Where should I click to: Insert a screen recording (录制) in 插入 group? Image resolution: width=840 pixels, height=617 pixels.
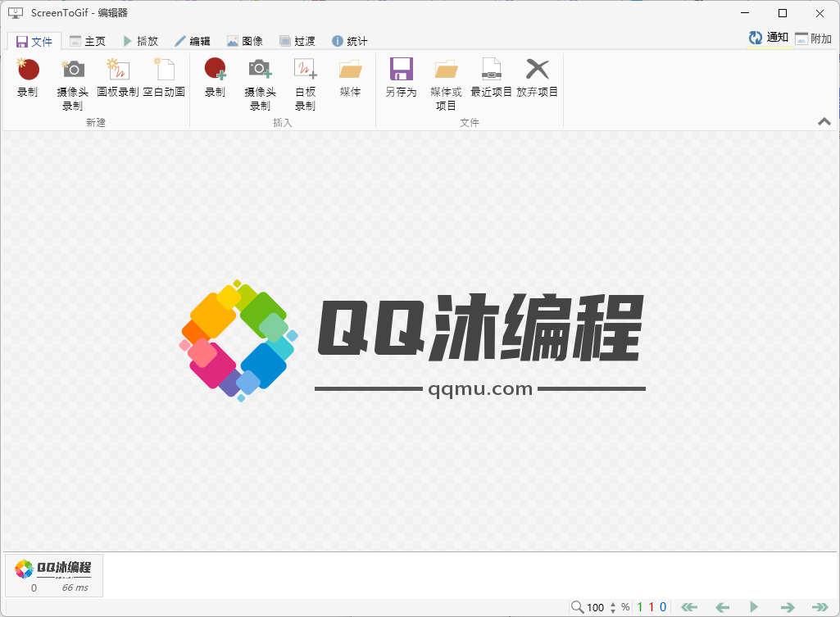click(215, 78)
